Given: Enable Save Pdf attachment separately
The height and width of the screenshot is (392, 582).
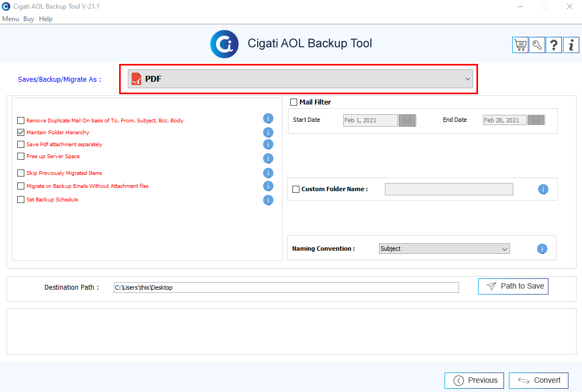Looking at the screenshot, I should point(21,144).
